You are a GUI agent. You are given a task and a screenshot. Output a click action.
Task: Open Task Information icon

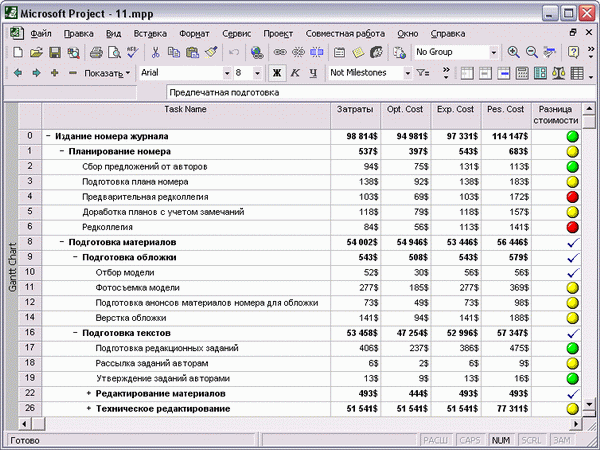(x=339, y=52)
